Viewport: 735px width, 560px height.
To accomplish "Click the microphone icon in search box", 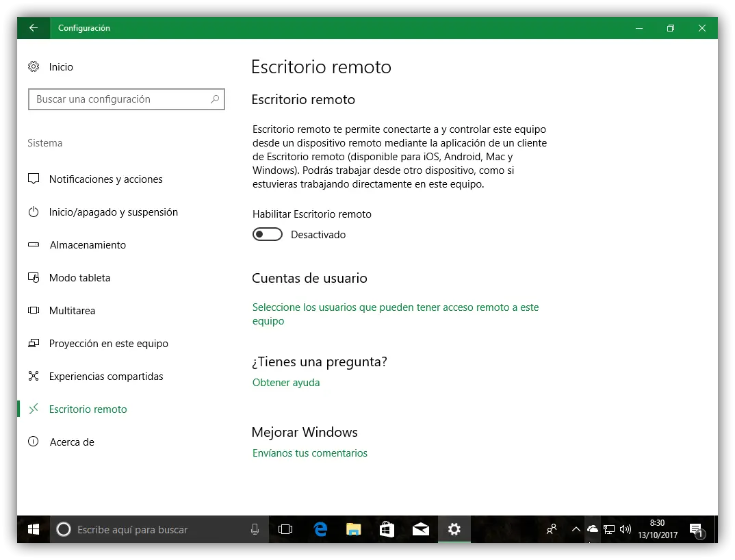I will click(x=255, y=529).
